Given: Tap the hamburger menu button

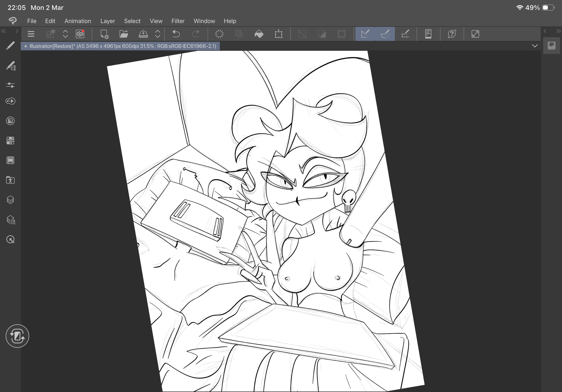Looking at the screenshot, I should [x=31, y=34].
